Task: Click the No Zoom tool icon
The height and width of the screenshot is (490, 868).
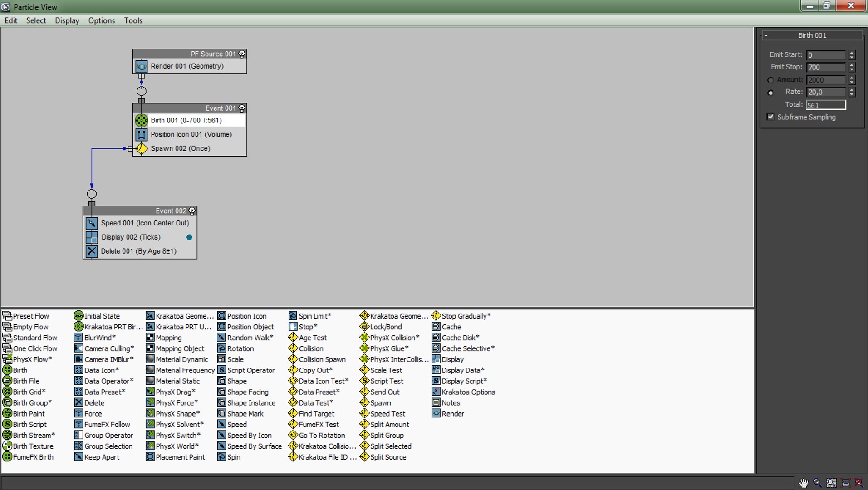Action: click(859, 483)
